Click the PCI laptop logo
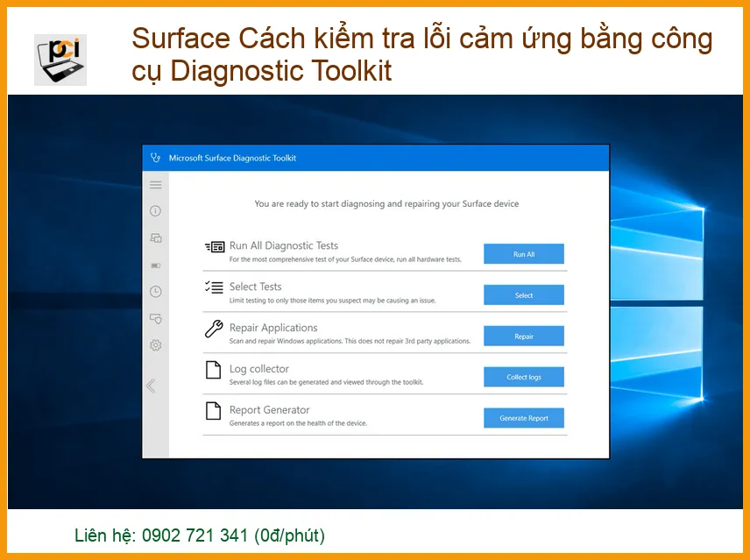Viewport: 750px width, 560px height. tap(60, 60)
